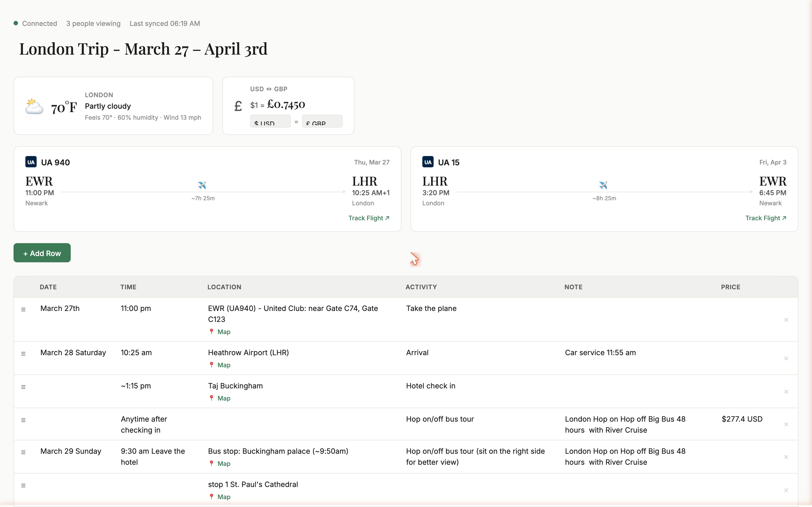Click the £0.7450 exchange rate value
Viewport: 812px width, 507px height.
point(286,104)
